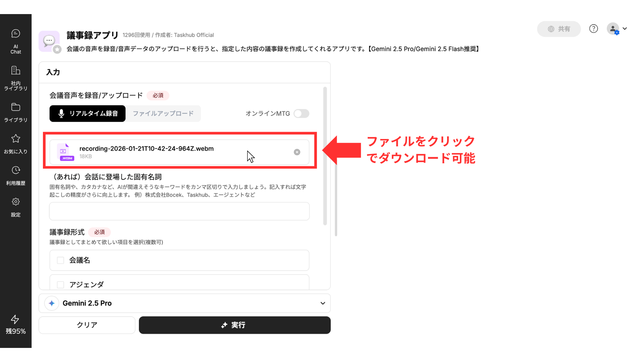Open 設定 gear icon in sidebar
The width and height of the screenshot is (644, 362).
[16, 202]
